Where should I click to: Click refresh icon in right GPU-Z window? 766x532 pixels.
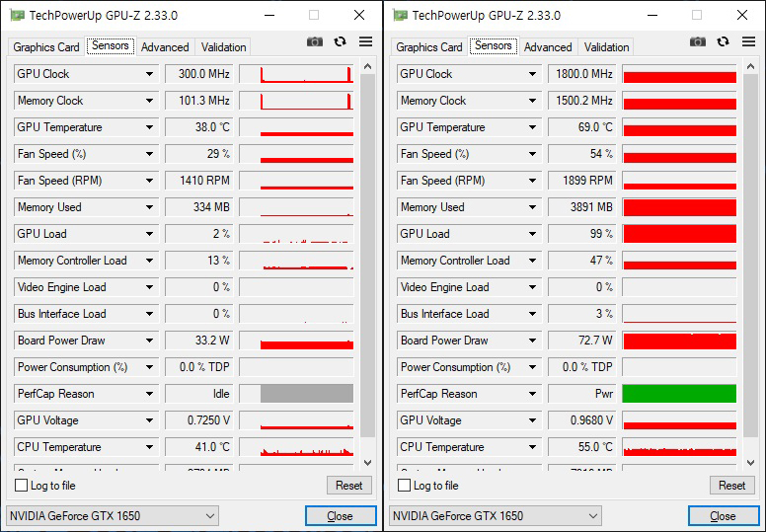(723, 42)
